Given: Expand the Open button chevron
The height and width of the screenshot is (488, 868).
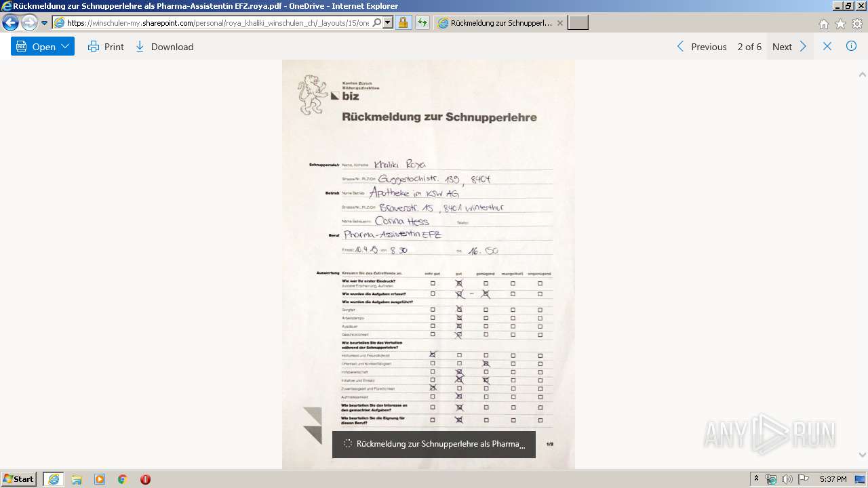Looking at the screenshot, I should click(66, 46).
